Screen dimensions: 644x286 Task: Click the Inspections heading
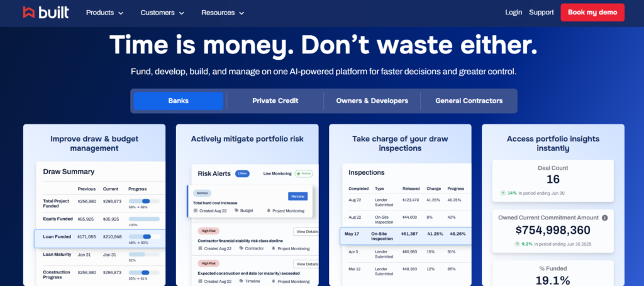367,172
